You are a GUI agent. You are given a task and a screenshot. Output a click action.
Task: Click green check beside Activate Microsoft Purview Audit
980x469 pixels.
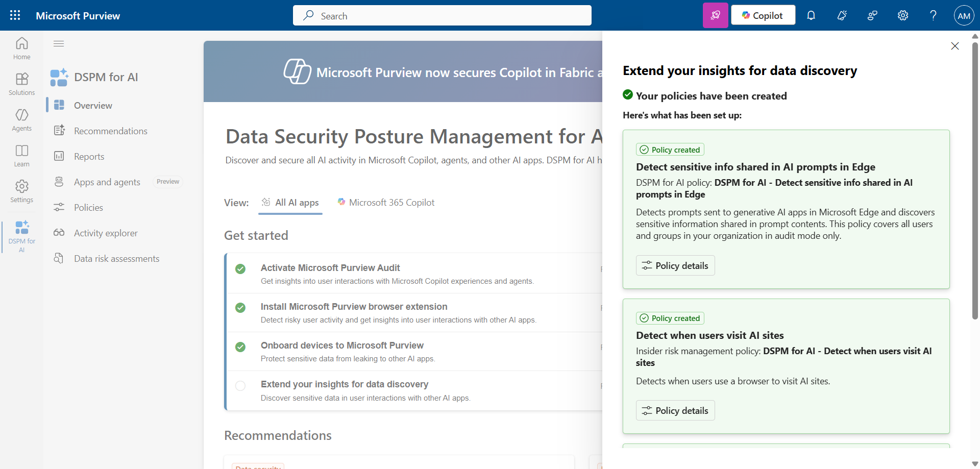click(x=240, y=269)
